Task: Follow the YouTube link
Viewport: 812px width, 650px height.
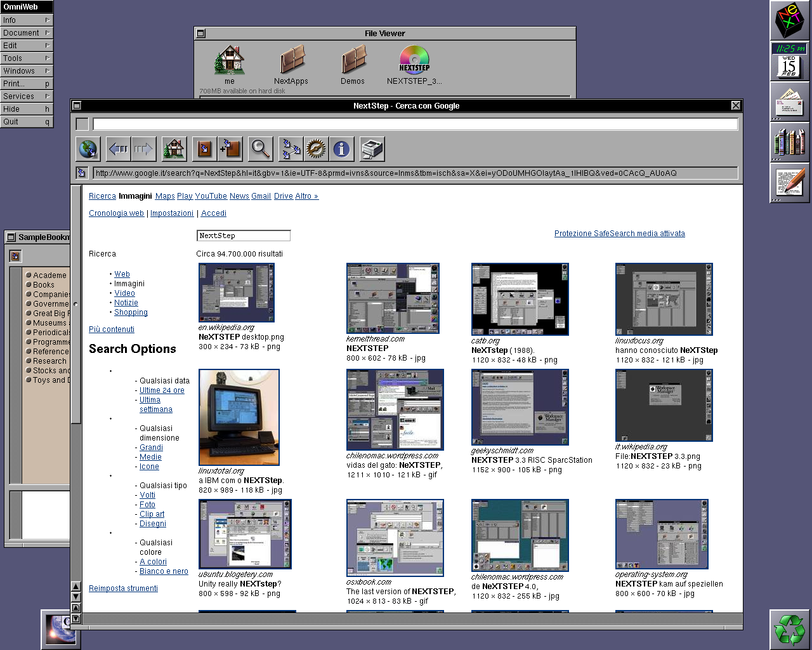Action: (211, 196)
